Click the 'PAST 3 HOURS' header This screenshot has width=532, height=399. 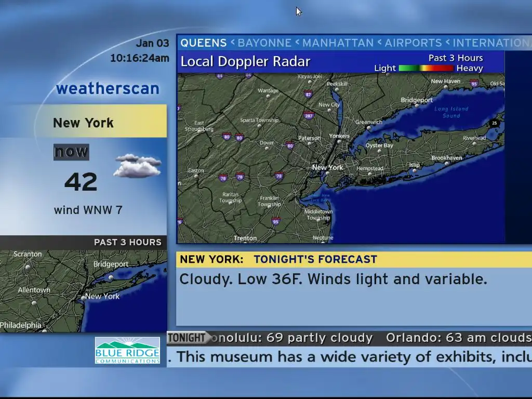pyautogui.click(x=128, y=242)
